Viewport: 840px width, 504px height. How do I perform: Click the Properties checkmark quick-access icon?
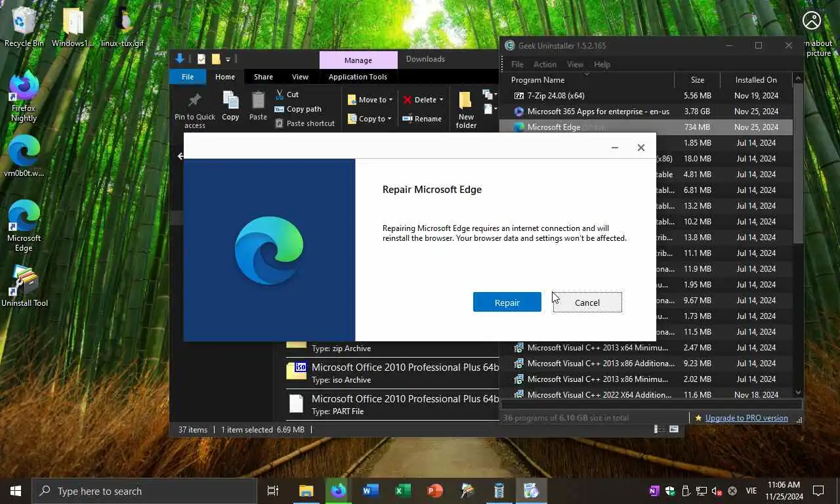pyautogui.click(x=201, y=59)
